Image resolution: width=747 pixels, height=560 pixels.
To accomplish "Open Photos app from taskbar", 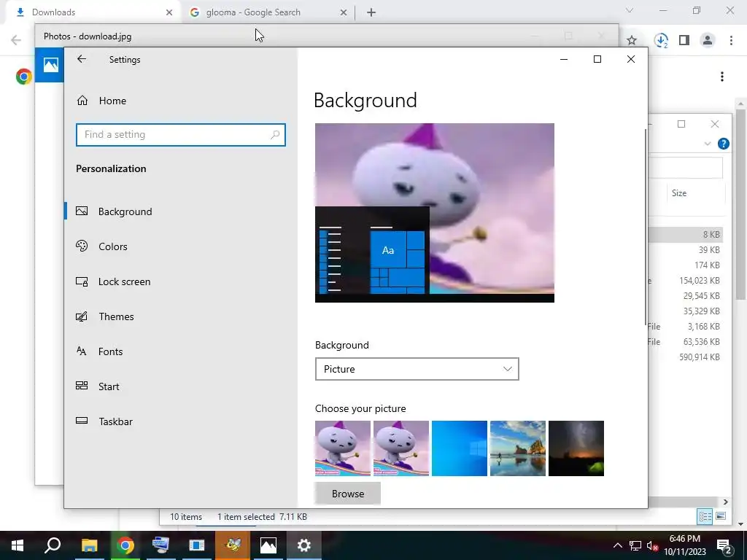I will [x=268, y=545].
